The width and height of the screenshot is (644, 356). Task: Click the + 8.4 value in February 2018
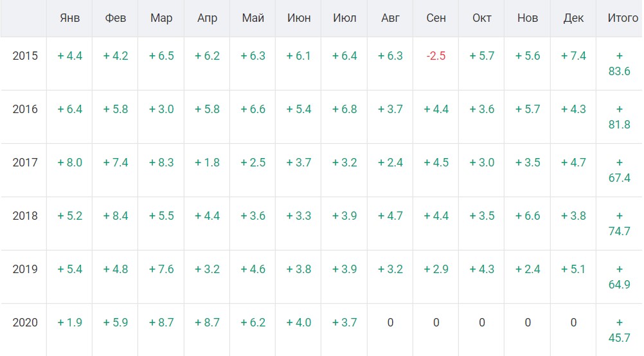116,216
